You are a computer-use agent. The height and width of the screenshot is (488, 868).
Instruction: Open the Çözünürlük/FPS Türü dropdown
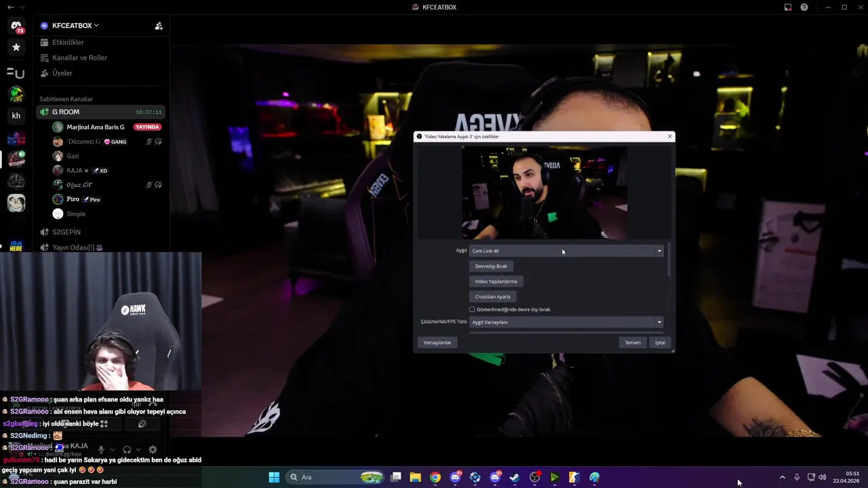(x=567, y=322)
